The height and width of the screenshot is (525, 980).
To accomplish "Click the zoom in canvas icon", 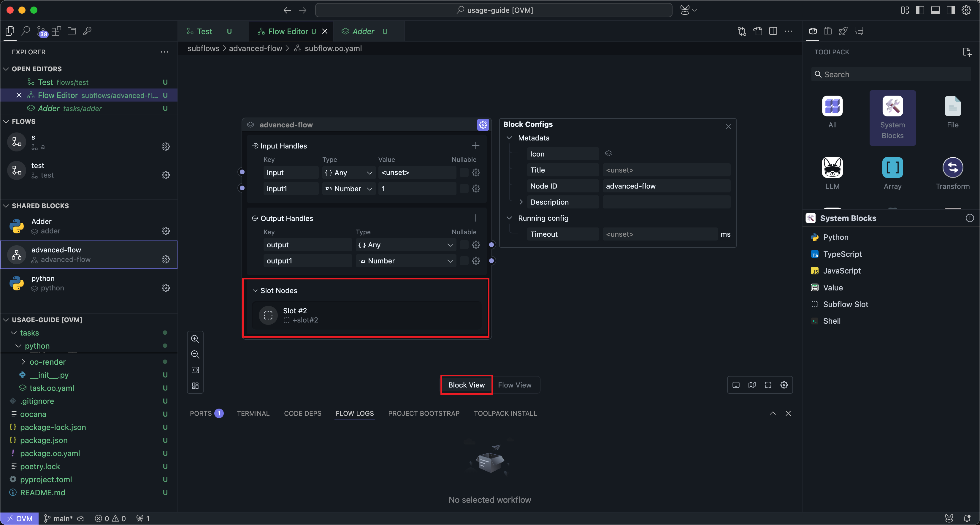I will (x=195, y=339).
